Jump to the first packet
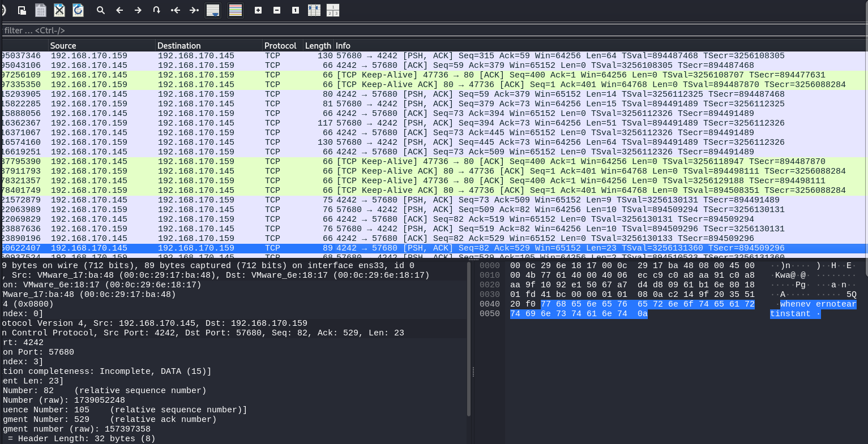 click(176, 10)
